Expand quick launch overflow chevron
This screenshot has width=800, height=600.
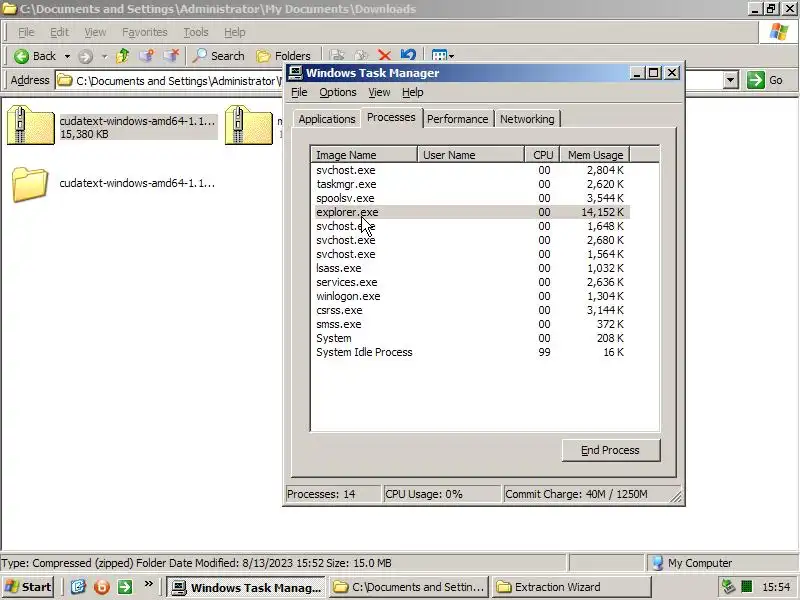click(x=148, y=584)
